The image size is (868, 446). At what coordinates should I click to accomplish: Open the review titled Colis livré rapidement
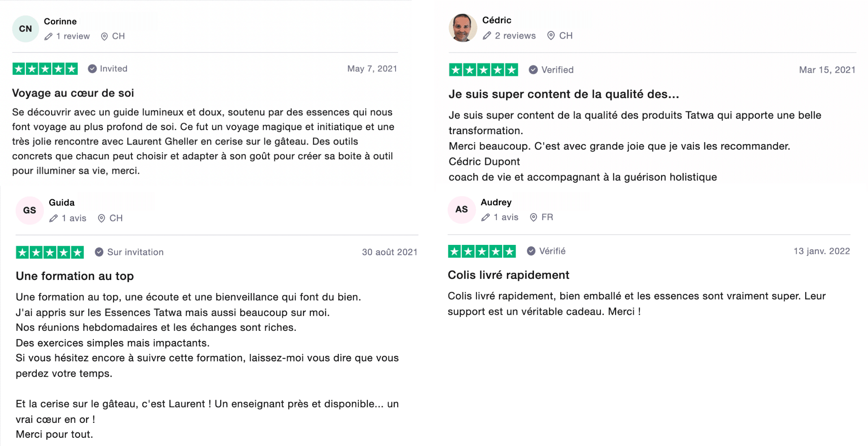[508, 275]
